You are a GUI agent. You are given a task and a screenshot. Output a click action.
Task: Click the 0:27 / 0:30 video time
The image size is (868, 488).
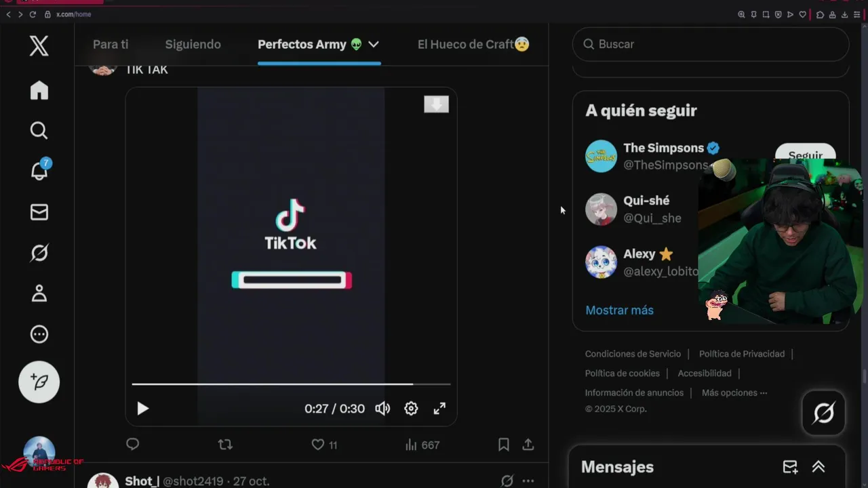[334, 409]
